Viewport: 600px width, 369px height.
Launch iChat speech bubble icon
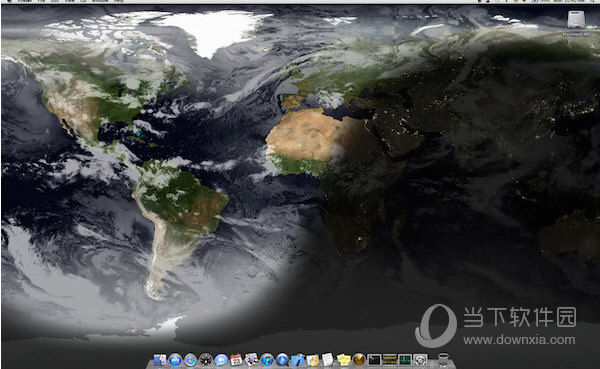(x=221, y=360)
